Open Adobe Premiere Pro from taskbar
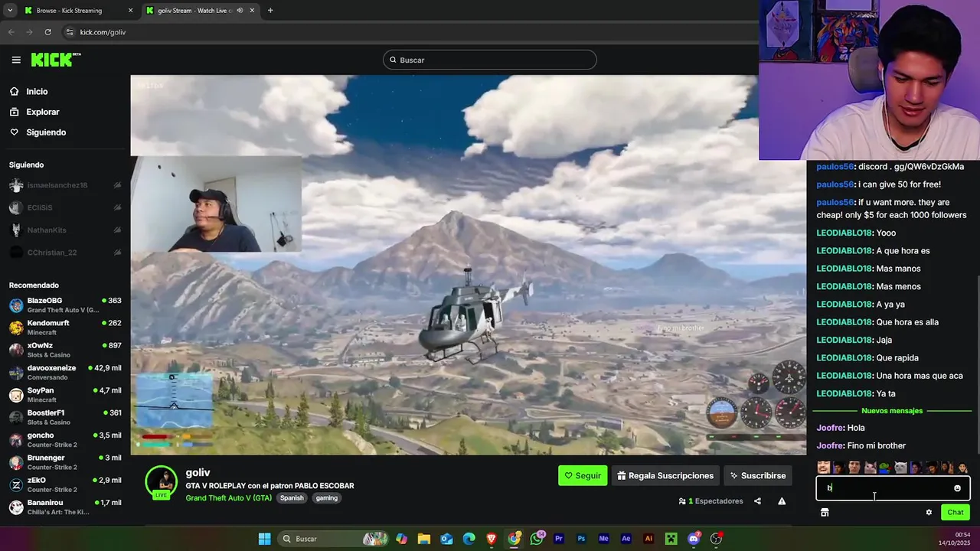980x551 pixels. (x=559, y=539)
